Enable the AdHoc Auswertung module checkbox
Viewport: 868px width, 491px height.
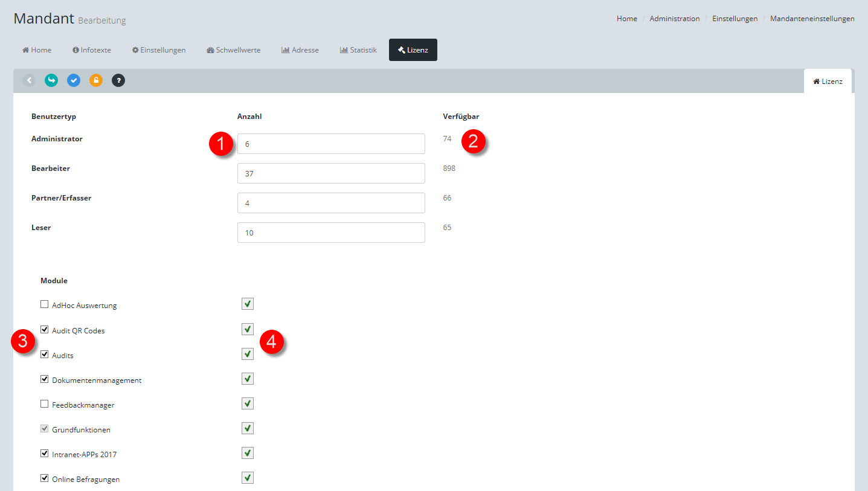[44, 304]
